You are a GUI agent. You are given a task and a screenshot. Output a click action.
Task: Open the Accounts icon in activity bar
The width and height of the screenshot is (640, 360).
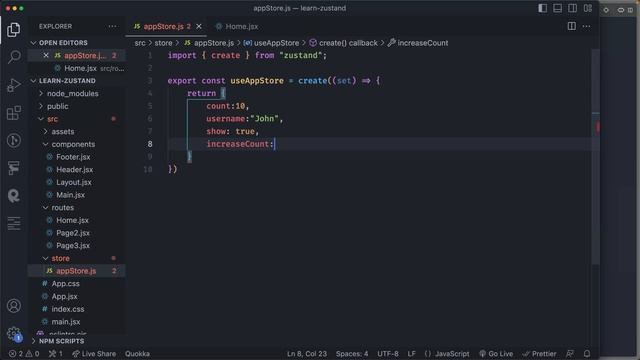click(x=14, y=306)
